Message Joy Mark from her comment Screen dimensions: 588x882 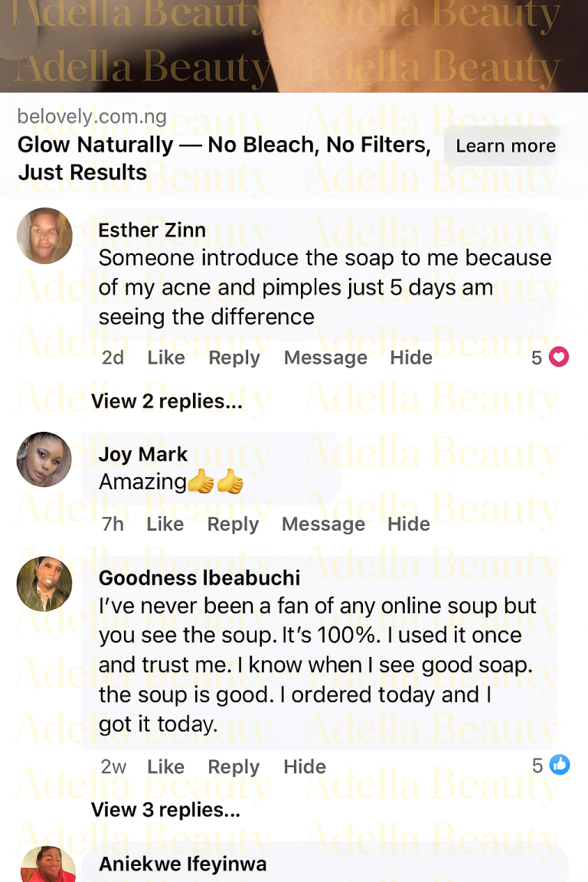tap(323, 524)
